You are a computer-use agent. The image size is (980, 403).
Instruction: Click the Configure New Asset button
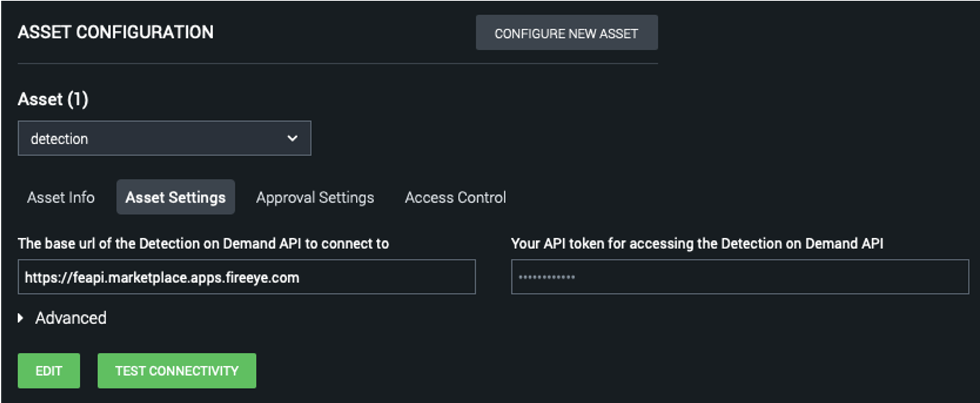566,33
